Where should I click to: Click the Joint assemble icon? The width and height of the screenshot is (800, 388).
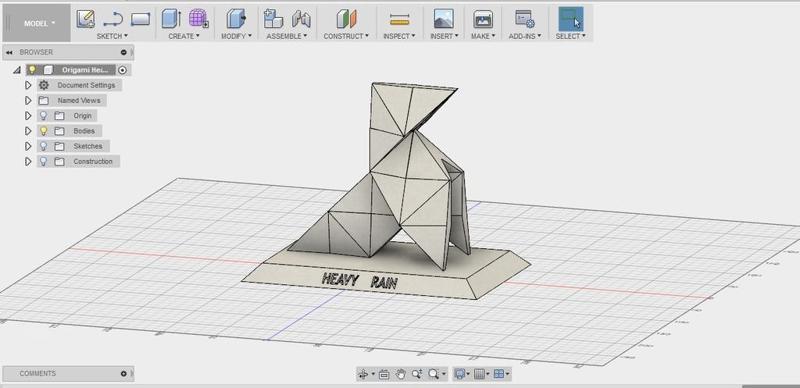301,19
